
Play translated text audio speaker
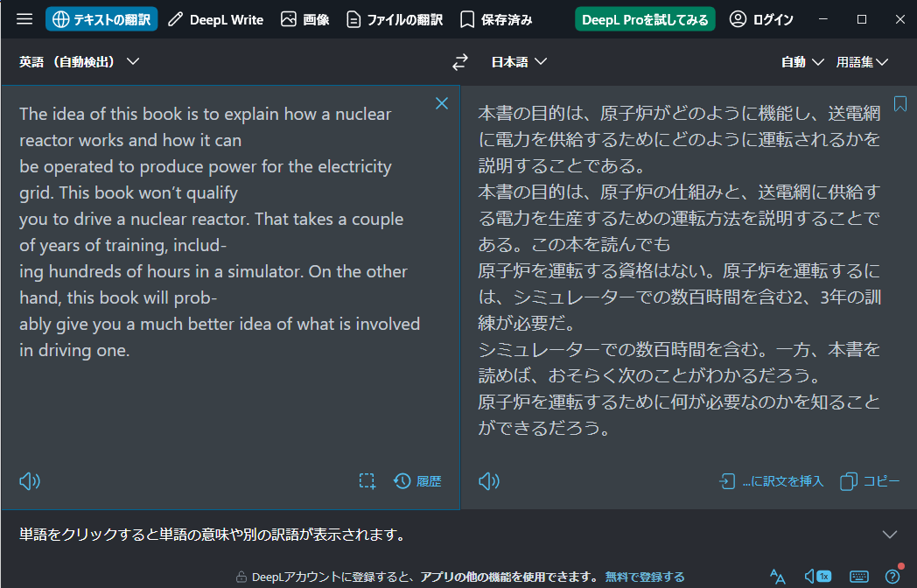(489, 481)
